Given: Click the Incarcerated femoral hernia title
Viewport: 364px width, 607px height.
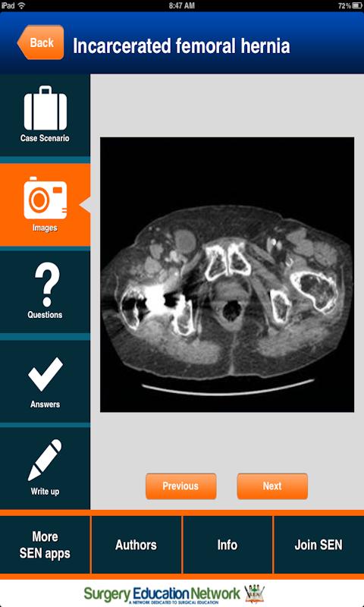Looking at the screenshot, I should pyautogui.click(x=181, y=46).
